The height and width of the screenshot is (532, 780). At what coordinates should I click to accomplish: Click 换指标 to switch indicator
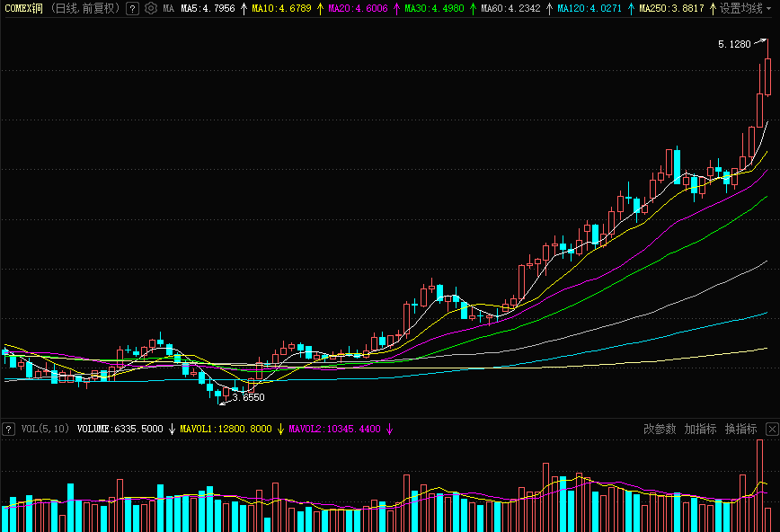pyautogui.click(x=740, y=430)
